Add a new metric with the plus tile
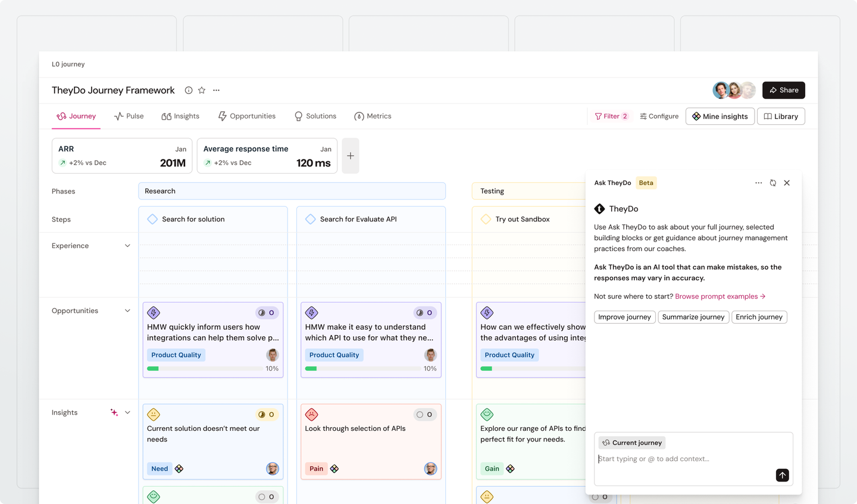 coord(350,155)
